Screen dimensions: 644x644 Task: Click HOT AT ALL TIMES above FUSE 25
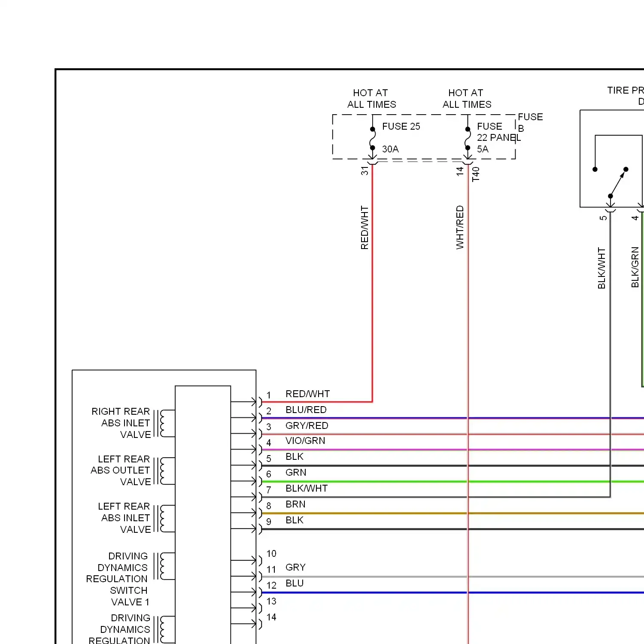coord(371,99)
